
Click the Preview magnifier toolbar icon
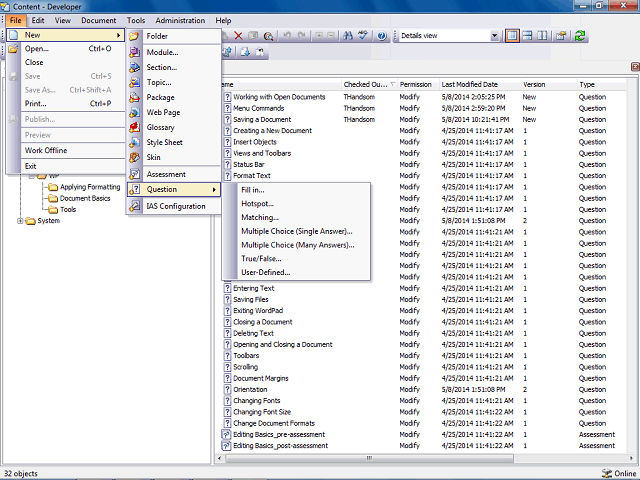[268, 36]
